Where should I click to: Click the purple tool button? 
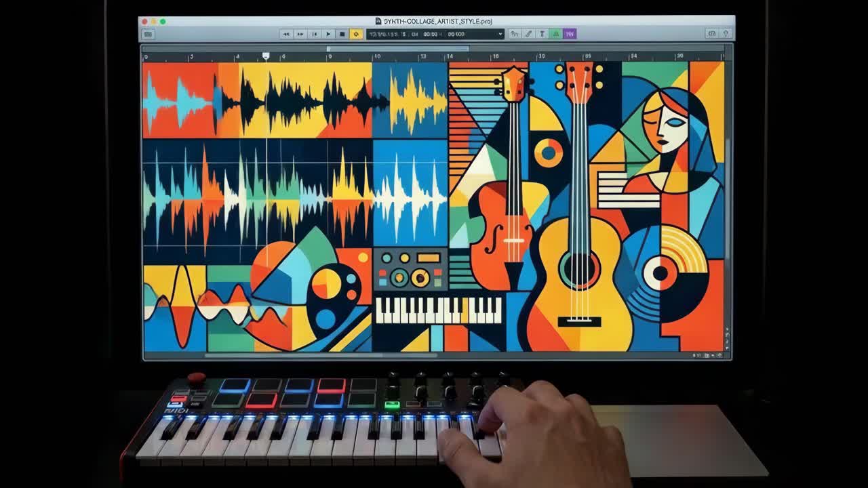[x=570, y=34]
